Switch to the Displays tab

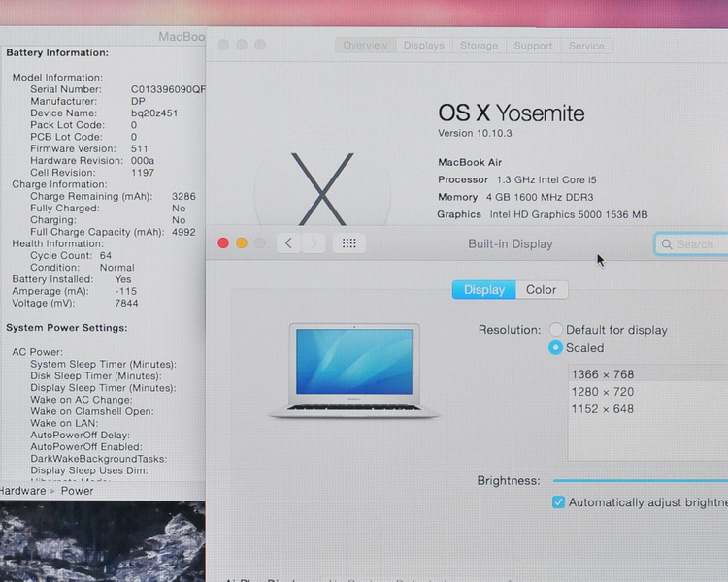click(x=424, y=46)
